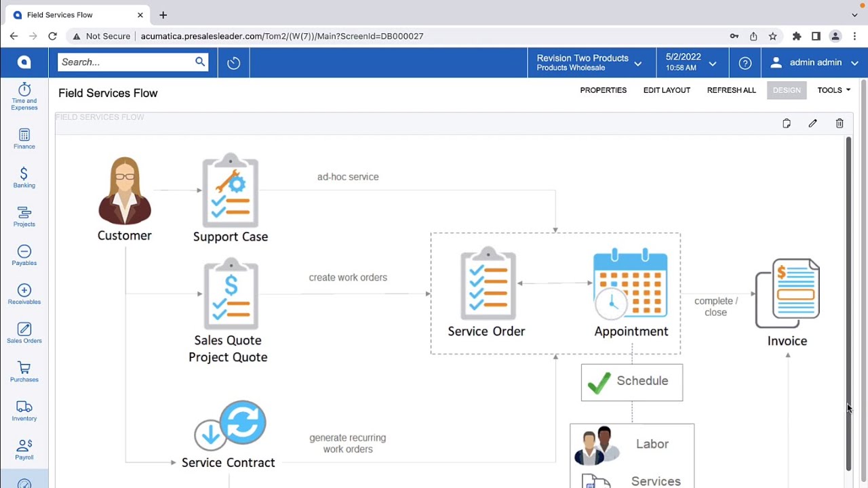Click the dashboard vertical scrollbar
The image size is (868, 488).
tap(848, 304)
